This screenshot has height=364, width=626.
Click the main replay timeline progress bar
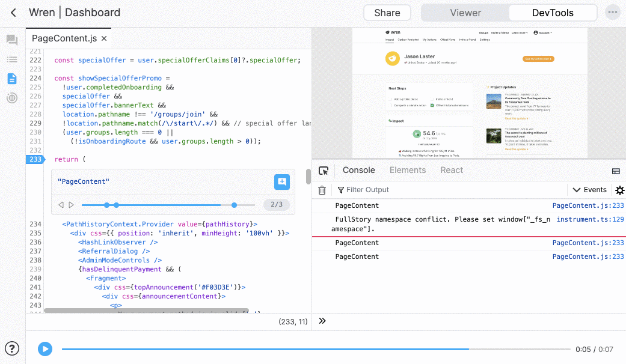pos(316,349)
